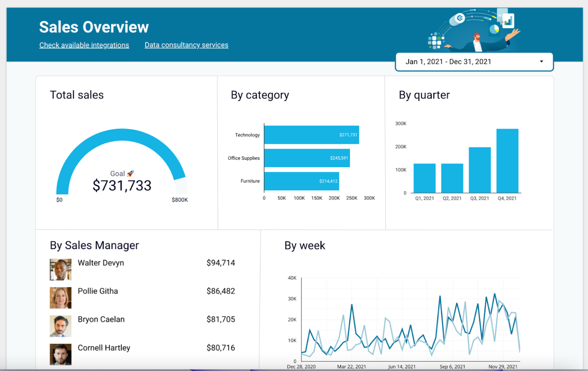Click Walter Devyn's $94,714 sales value
Viewport: 588px width, 371px height.
click(221, 263)
